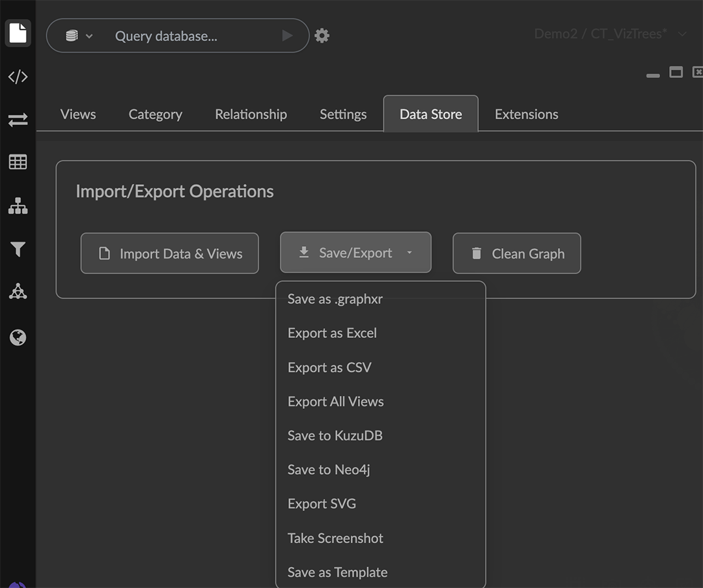Open the table view sidebar icon
This screenshot has width=703, height=588.
[18, 162]
